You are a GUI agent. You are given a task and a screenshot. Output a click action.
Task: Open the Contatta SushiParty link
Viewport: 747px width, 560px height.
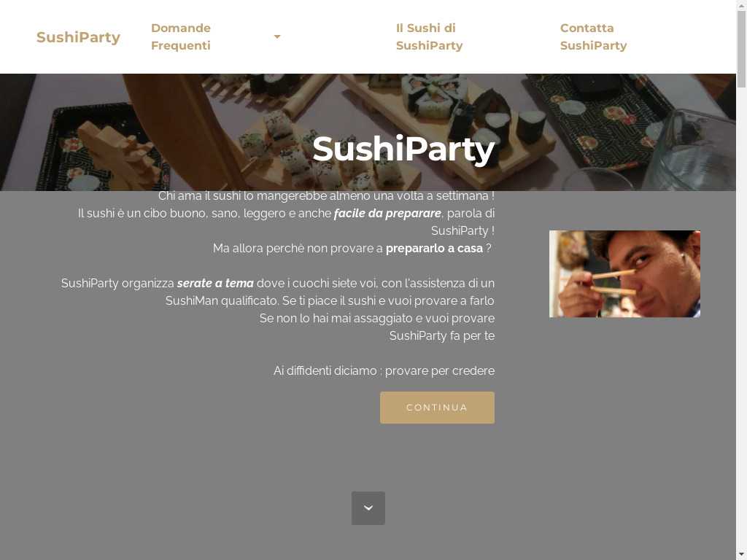(593, 36)
